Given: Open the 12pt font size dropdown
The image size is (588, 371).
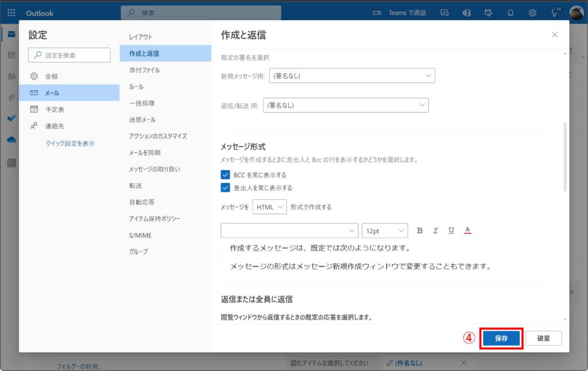Looking at the screenshot, I should (x=384, y=230).
